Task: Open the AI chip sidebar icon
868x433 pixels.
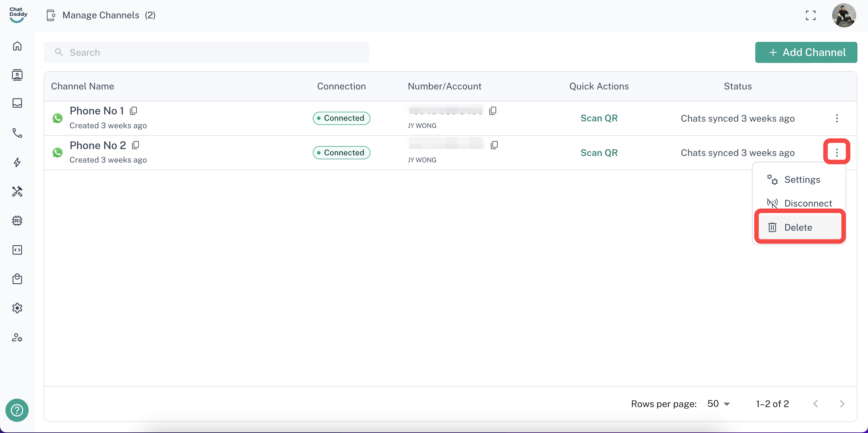Action: [x=17, y=220]
